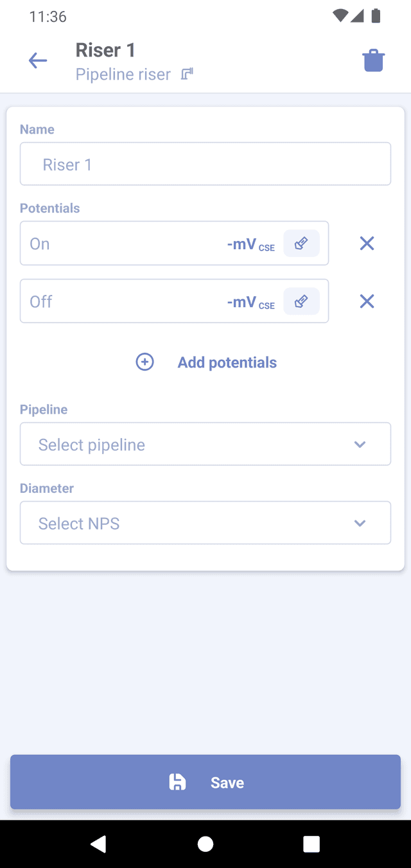Tap the plus circle icon for potentials
This screenshot has width=411, height=868.
point(145,362)
